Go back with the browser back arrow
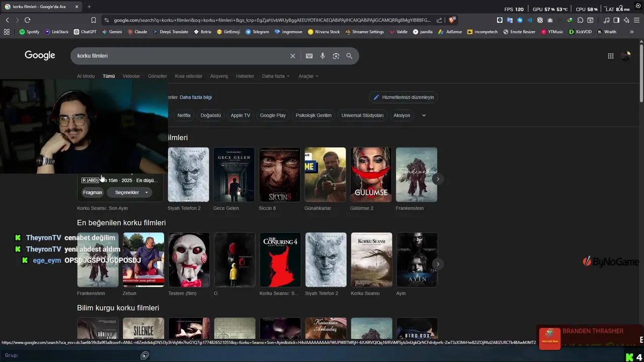 click(x=7, y=20)
